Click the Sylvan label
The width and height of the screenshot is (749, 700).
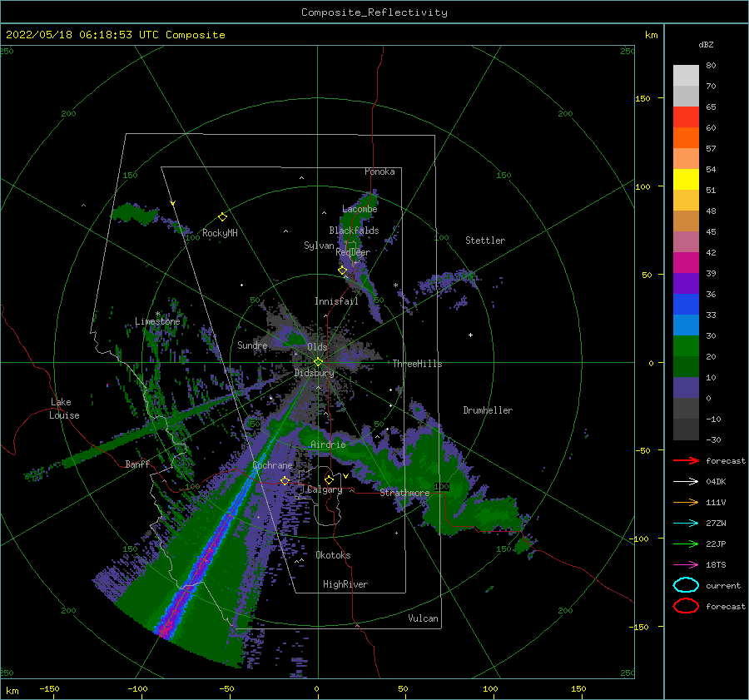click(x=319, y=246)
